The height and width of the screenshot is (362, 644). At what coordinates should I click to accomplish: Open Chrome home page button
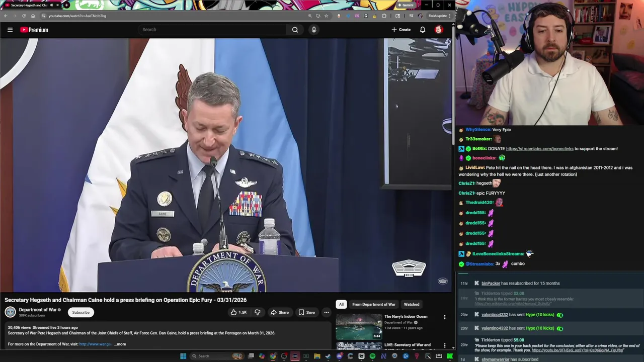click(33, 16)
